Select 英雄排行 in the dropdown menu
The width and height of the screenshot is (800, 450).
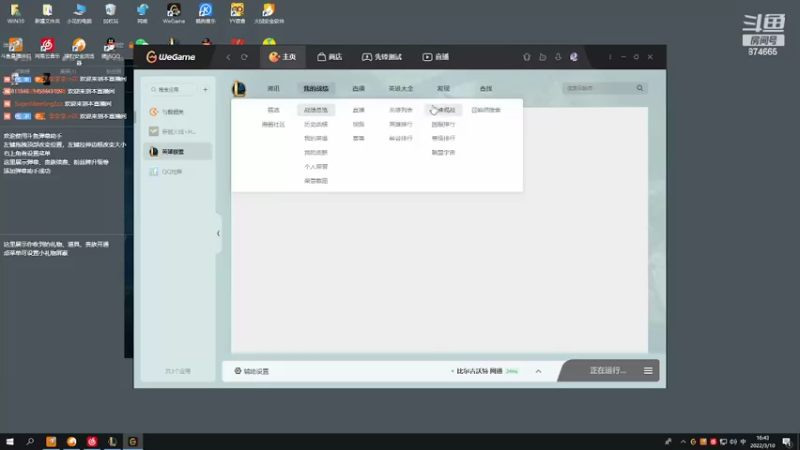(401, 124)
